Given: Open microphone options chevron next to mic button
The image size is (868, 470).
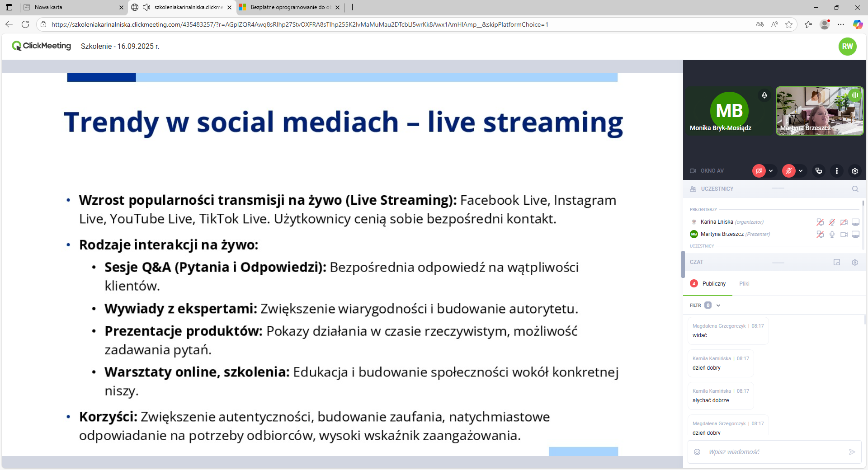Looking at the screenshot, I should pos(801,171).
